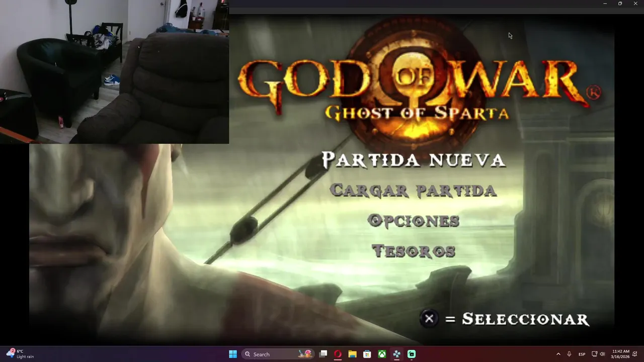Open network settings tray icon
Viewport: 644px width, 362px height.
tap(594, 354)
